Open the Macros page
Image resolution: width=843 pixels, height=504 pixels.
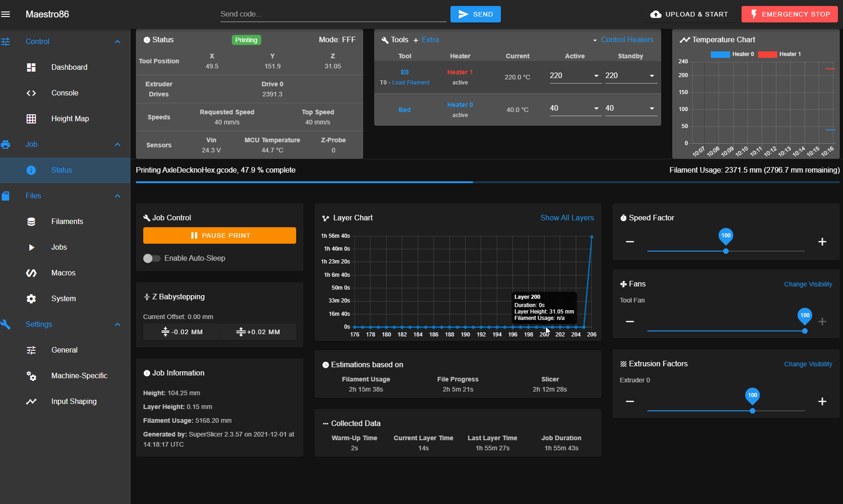click(x=65, y=273)
